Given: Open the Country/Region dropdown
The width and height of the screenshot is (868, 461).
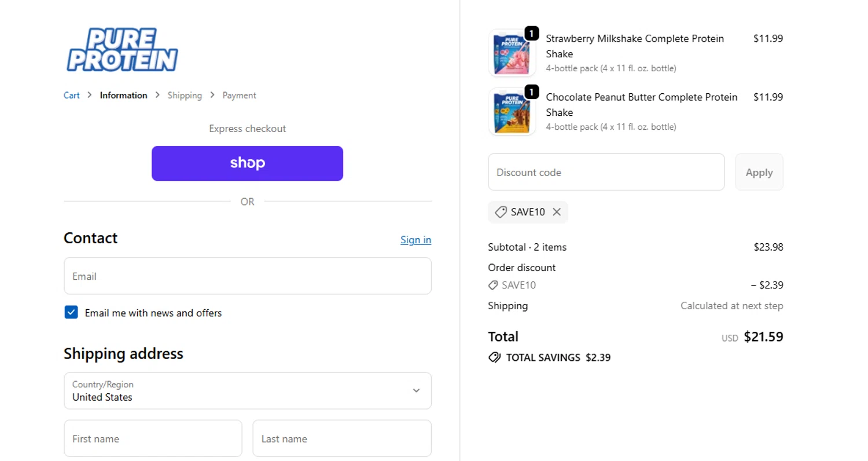Looking at the screenshot, I should 248,390.
